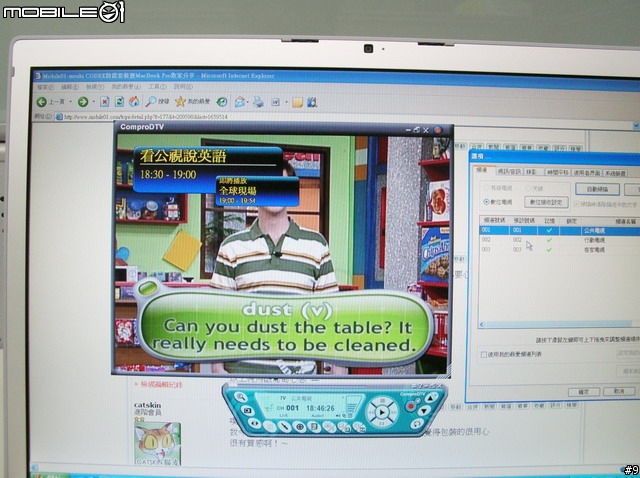Open the Forward button history dropdown arrow
This screenshot has height=478, width=640.
click(x=94, y=102)
